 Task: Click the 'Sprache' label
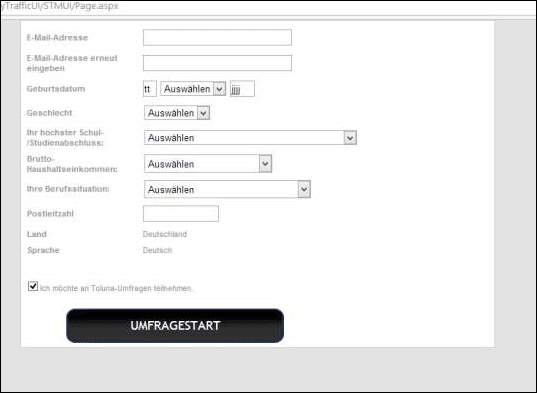[43, 250]
